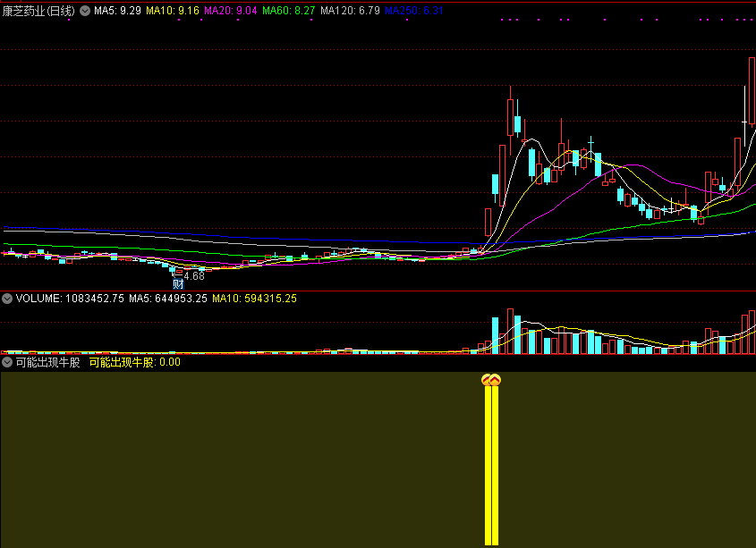
Task: Click the MA60: 8.27 label
Action: 289,11
